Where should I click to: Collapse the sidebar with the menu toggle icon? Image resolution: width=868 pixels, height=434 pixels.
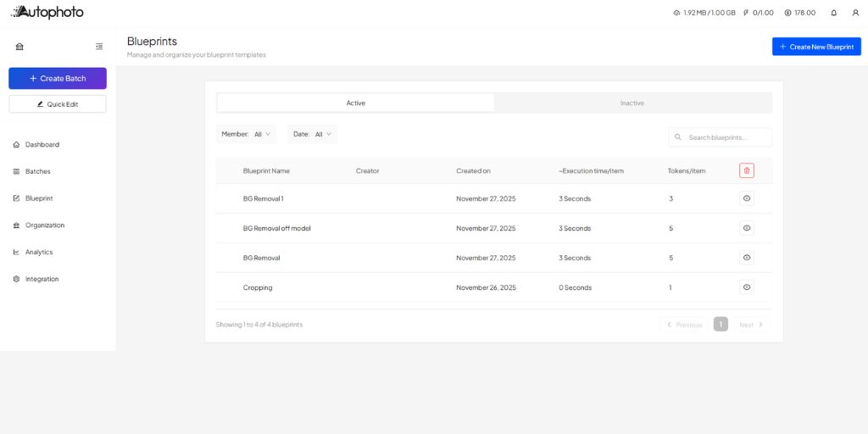point(99,47)
